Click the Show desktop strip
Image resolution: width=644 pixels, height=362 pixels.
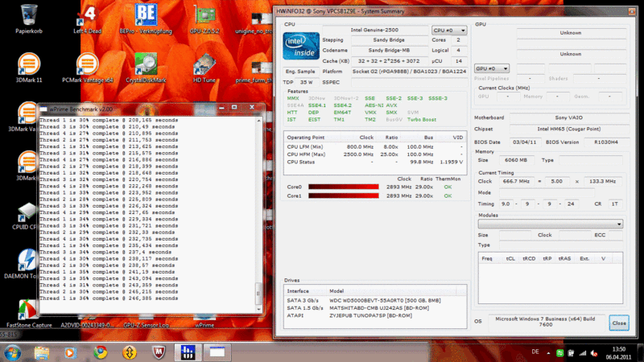point(641,352)
